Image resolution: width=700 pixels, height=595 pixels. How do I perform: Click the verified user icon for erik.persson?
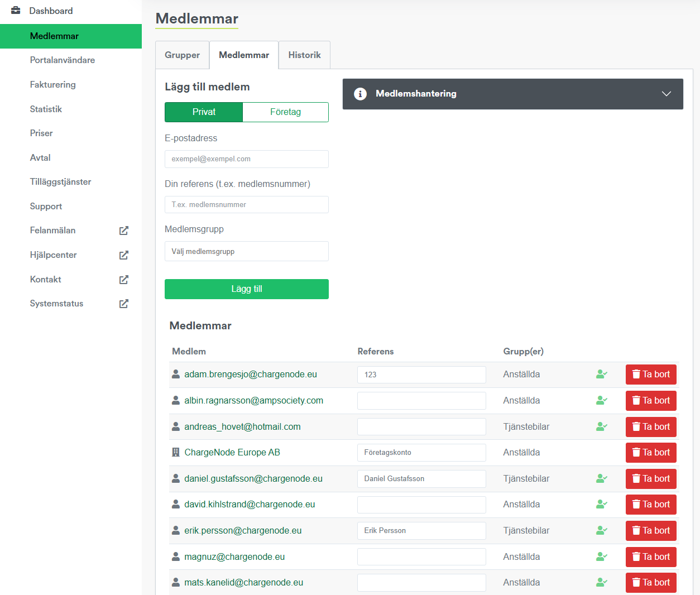coord(601,531)
